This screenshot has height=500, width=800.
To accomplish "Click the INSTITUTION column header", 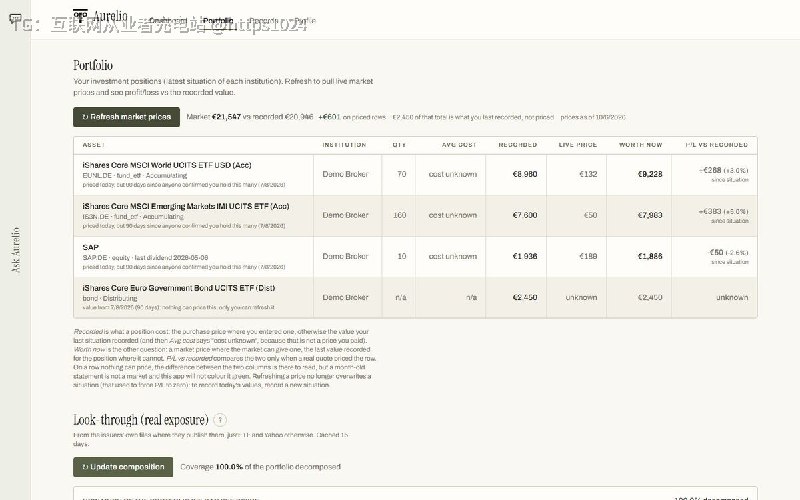I will tap(344, 145).
